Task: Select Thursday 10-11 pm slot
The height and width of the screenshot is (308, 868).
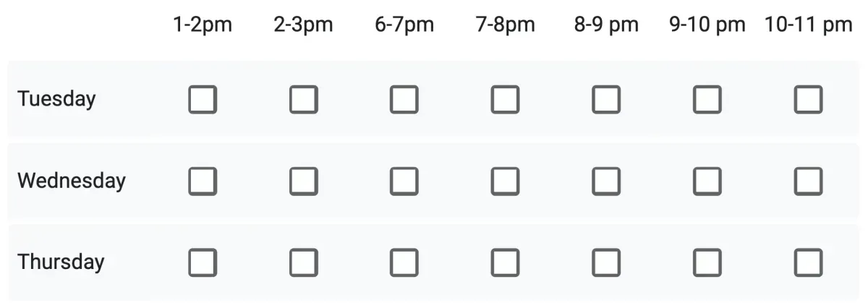Action: coord(808,262)
